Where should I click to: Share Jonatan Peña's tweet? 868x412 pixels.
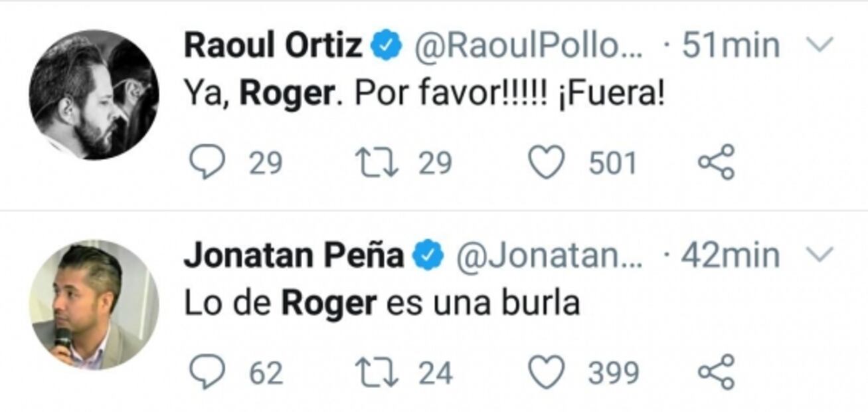click(717, 371)
